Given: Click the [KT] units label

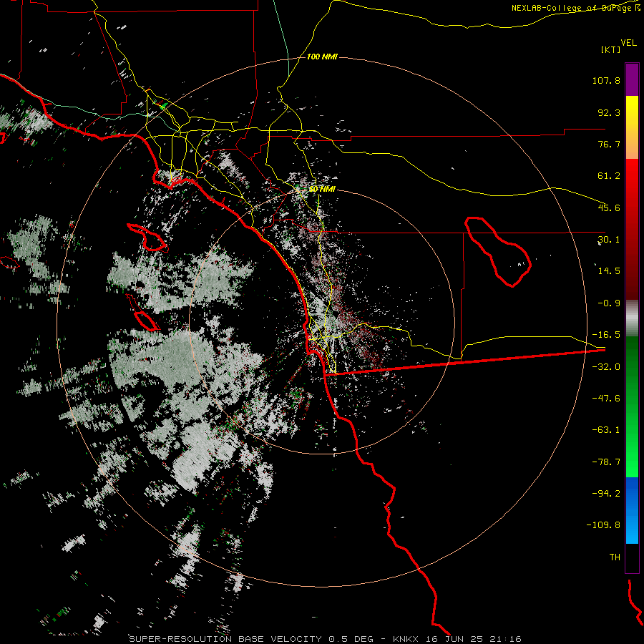Looking at the screenshot, I should tap(611, 49).
